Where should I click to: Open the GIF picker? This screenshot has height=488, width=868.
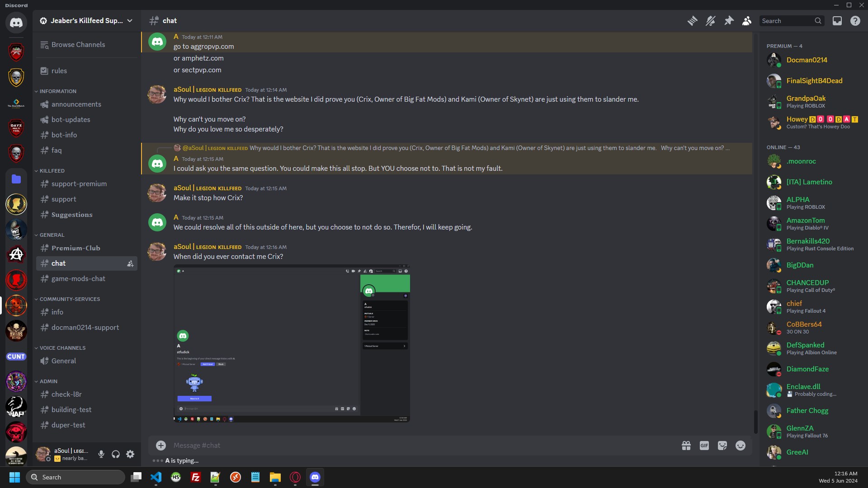[x=704, y=446]
